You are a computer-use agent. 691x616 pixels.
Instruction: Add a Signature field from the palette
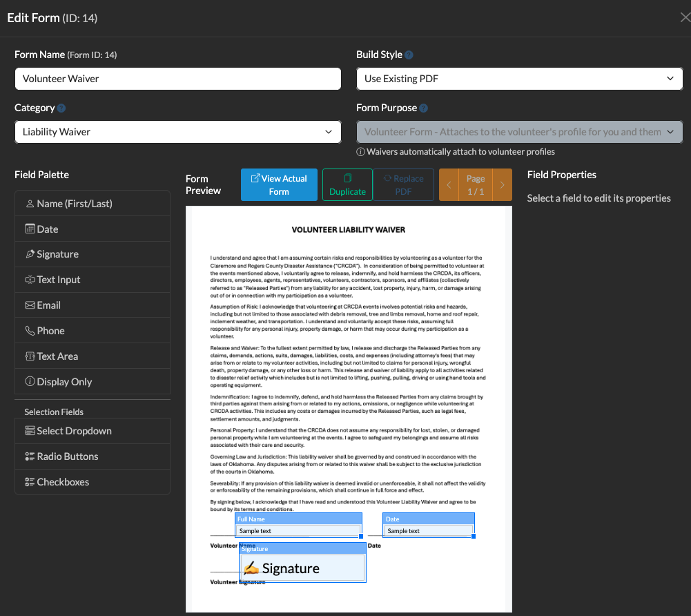tap(93, 254)
